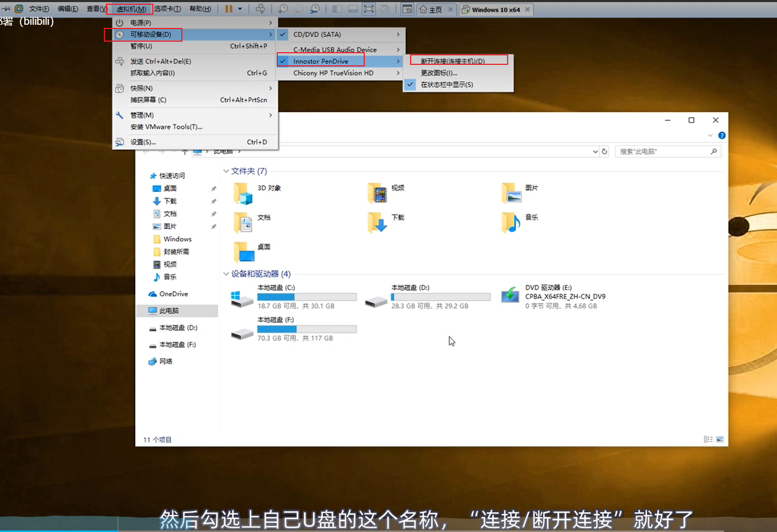This screenshot has height=532, width=777.
Task: Toggle the Innostor PenDrive device checkmark entry
Action: (341, 61)
